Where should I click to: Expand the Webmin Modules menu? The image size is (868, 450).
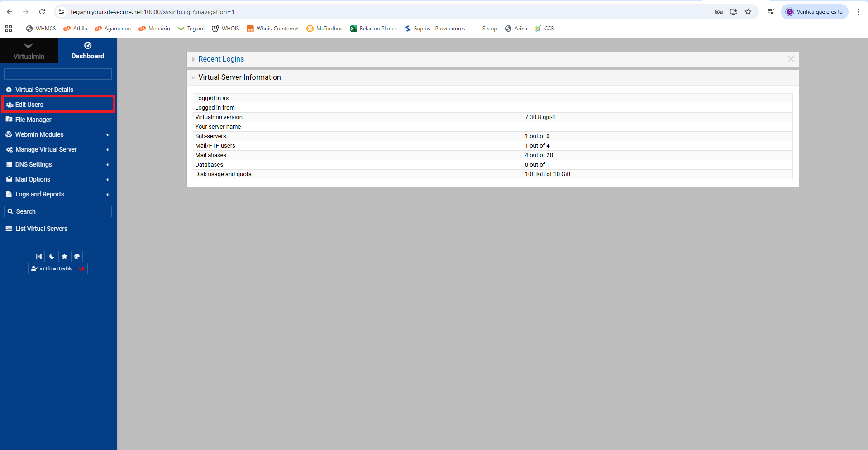pos(39,134)
